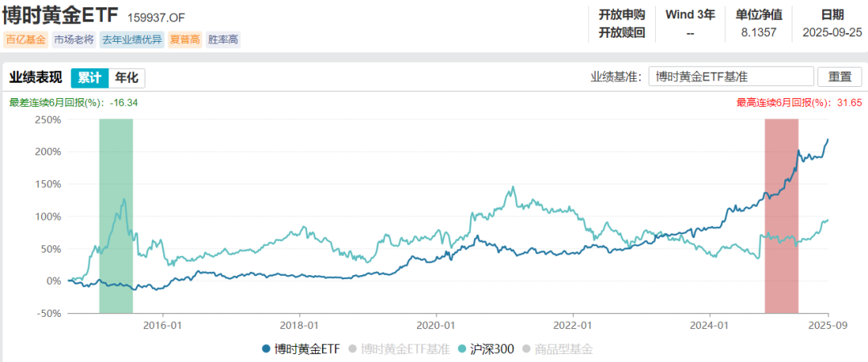Click the 重置 button

point(840,77)
